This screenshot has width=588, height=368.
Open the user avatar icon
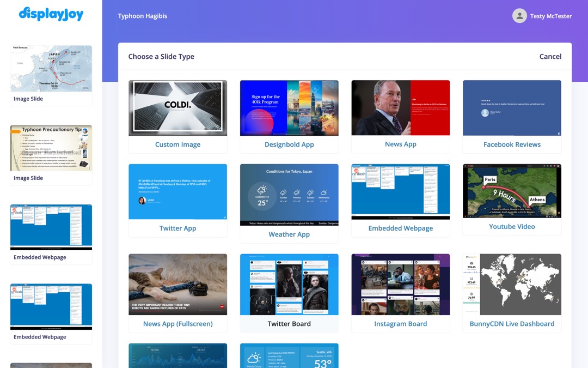tap(519, 16)
